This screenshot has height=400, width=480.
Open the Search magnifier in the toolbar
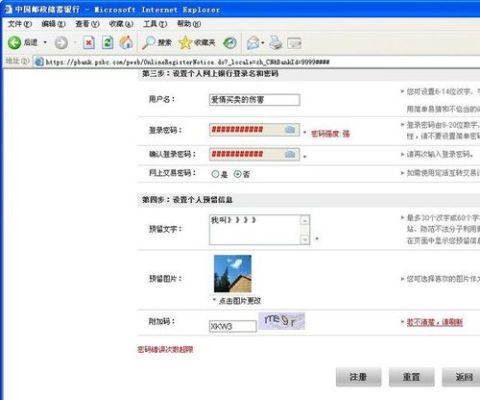tap(149, 43)
